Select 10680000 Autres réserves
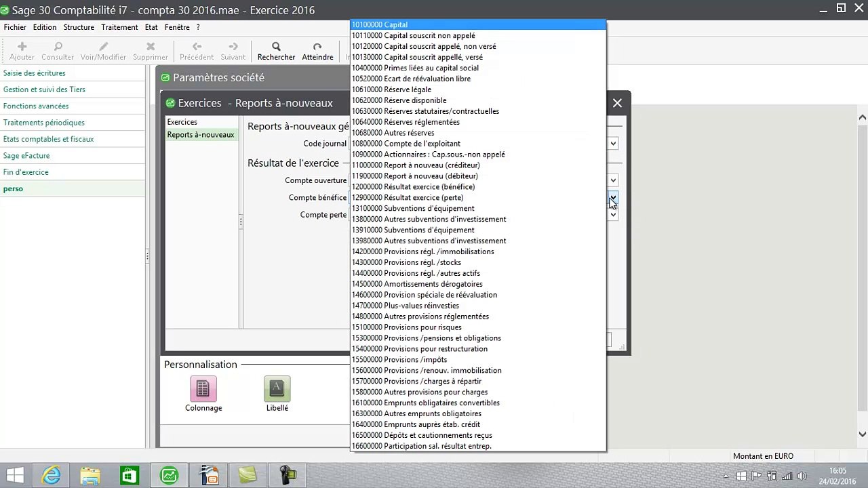 [478, 133]
